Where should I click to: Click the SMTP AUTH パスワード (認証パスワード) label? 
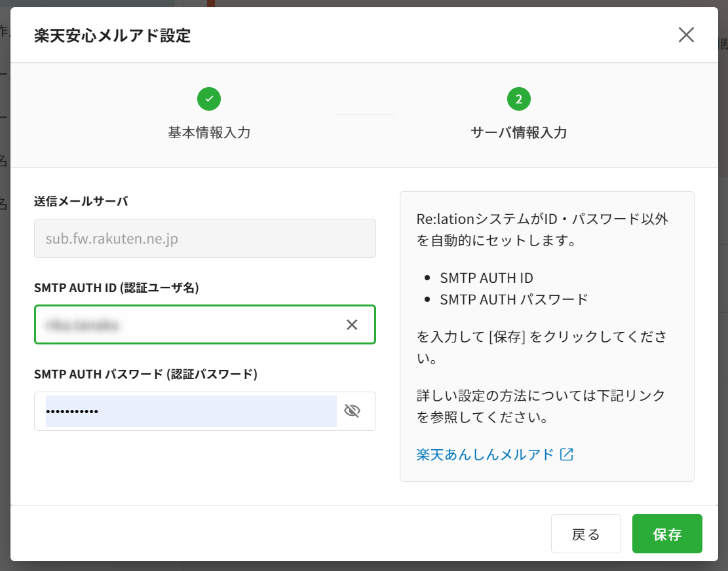click(145, 374)
